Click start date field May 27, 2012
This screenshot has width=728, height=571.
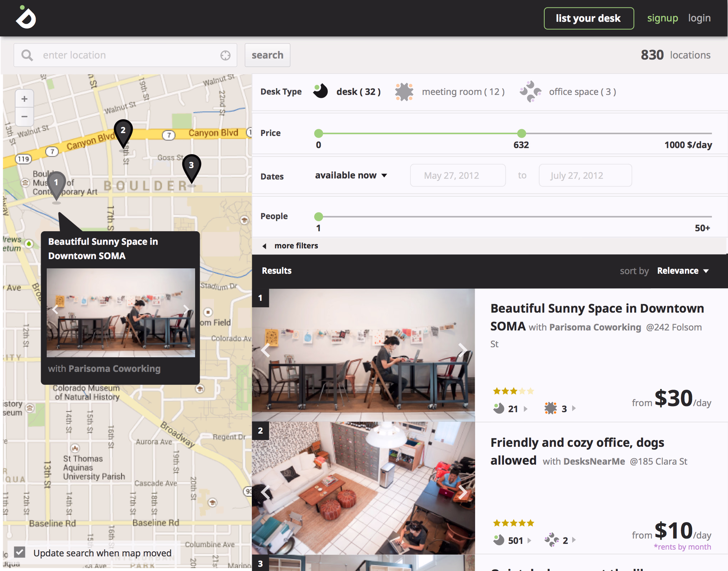point(458,175)
